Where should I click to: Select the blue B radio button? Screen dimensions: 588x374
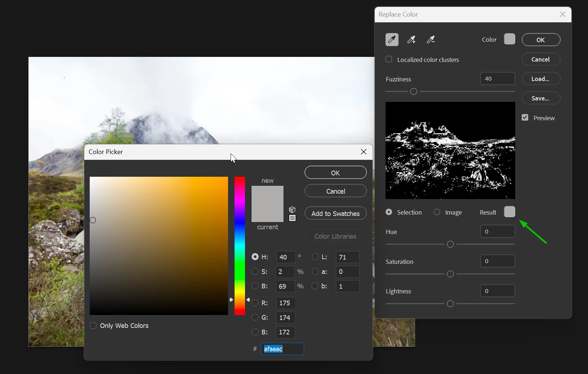coord(255,332)
